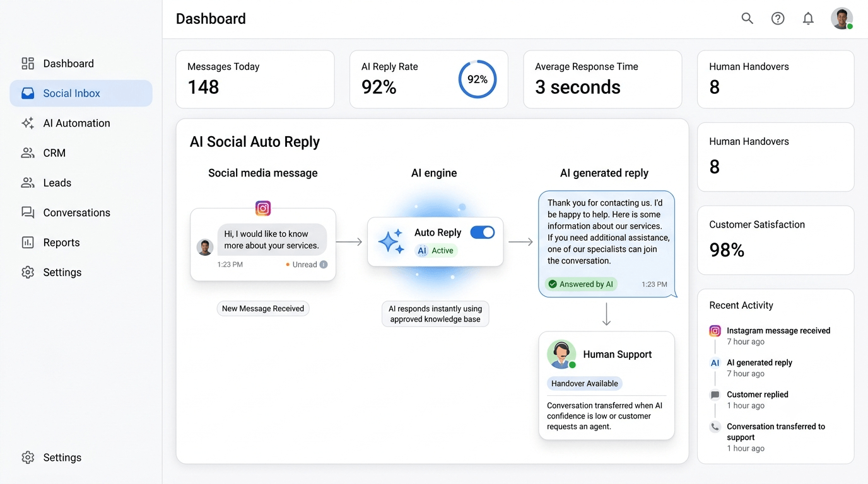Click the Reports chart icon
Viewport: 868px width, 484px height.
point(28,243)
